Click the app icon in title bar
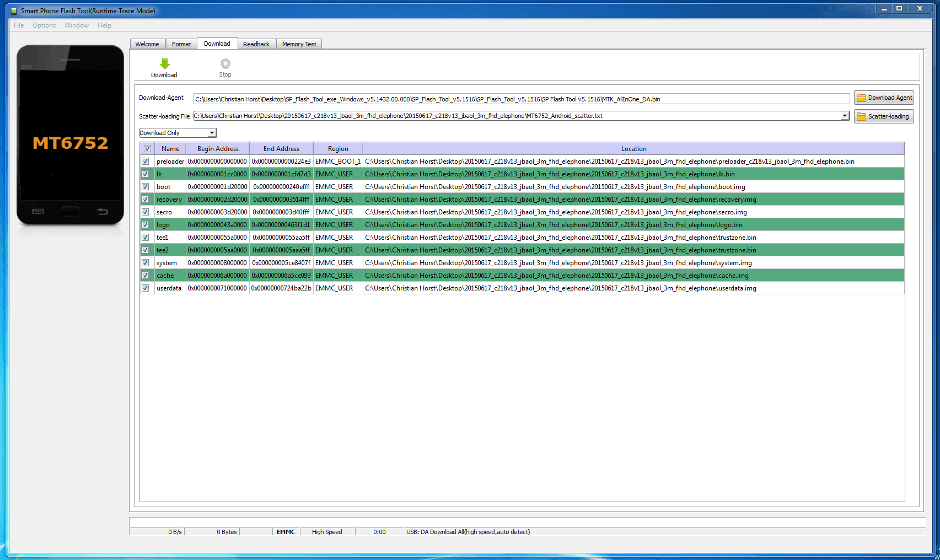The image size is (940, 560). 14,11
